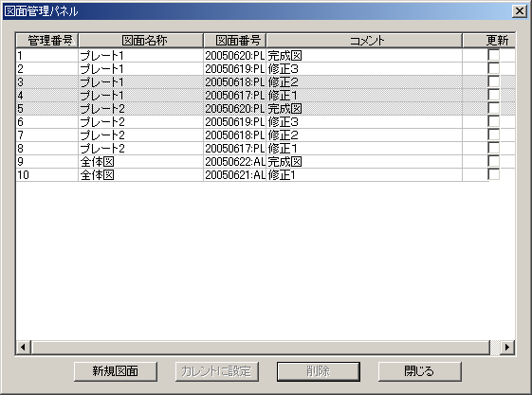Select row 2 drawing number 20050619:PL
532x395 pixels.
coord(235,69)
